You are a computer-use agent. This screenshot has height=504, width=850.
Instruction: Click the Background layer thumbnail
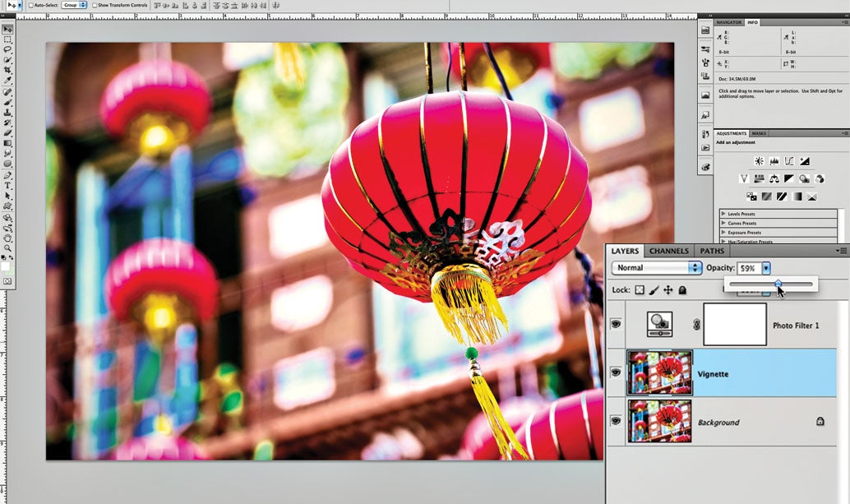660,423
